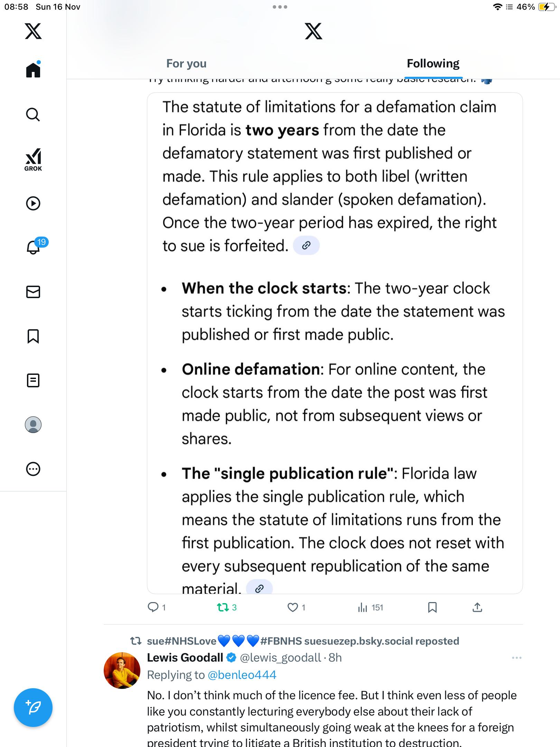Open the @benleo444 profile link
Image resolution: width=560 pixels, height=747 pixels.
[x=242, y=675]
